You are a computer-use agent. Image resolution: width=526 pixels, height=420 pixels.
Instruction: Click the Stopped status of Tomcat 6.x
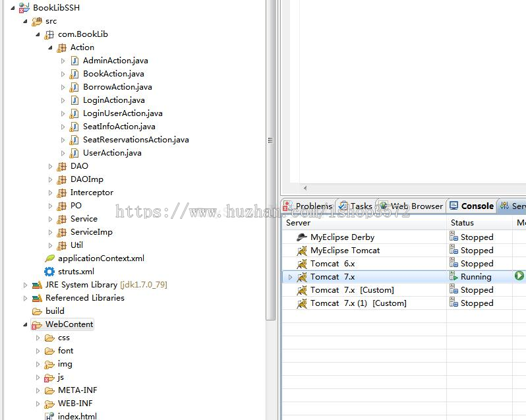pyautogui.click(x=477, y=264)
